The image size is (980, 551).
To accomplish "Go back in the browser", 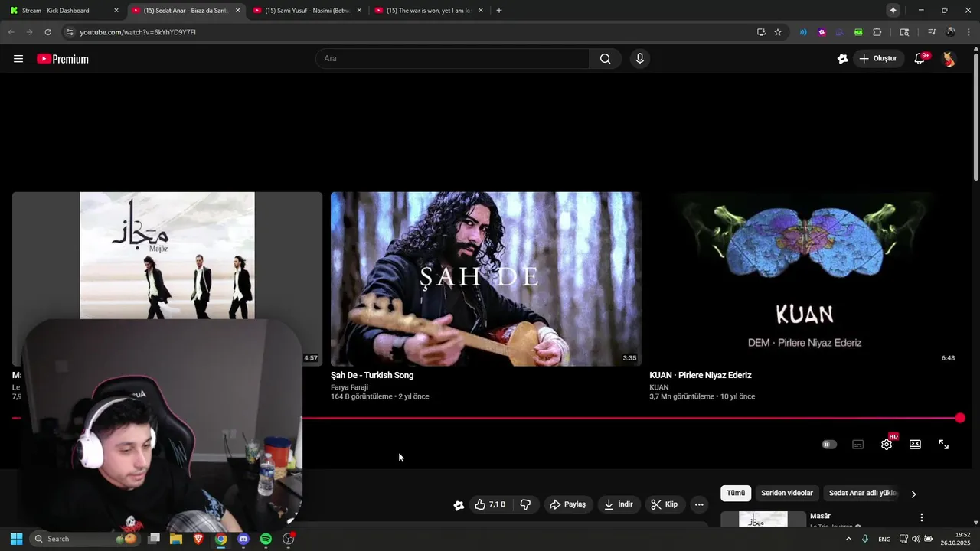I will 11,32.
